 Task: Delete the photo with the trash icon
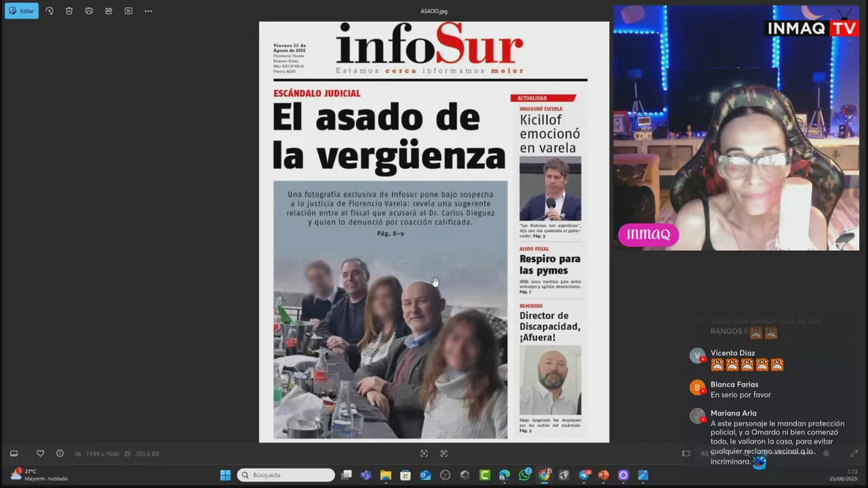point(69,11)
